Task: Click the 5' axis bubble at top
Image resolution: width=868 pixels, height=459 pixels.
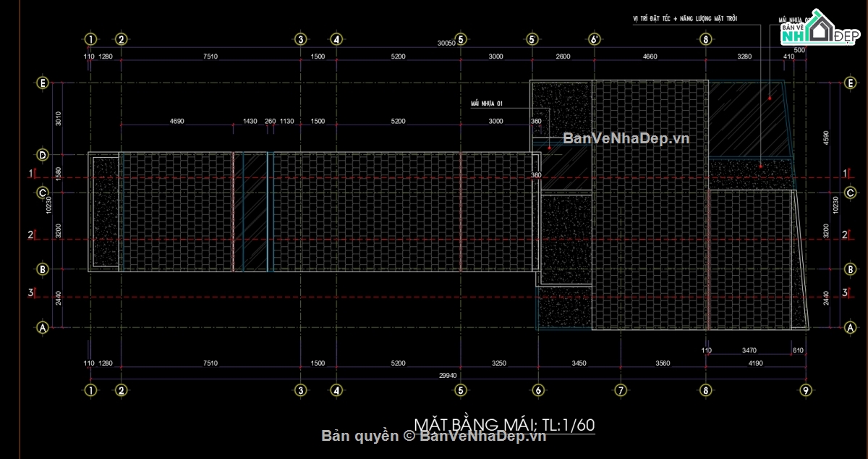Action: click(x=532, y=39)
